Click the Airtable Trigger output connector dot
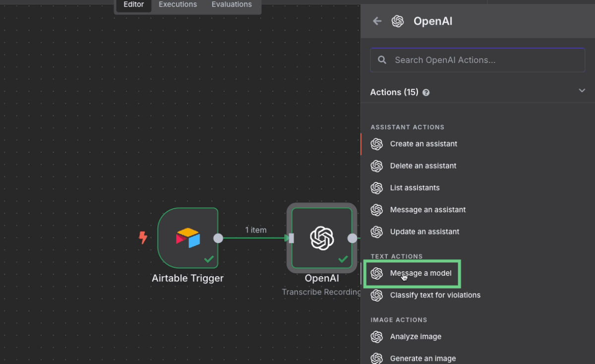Viewport: 595px width, 364px height. [x=218, y=238]
